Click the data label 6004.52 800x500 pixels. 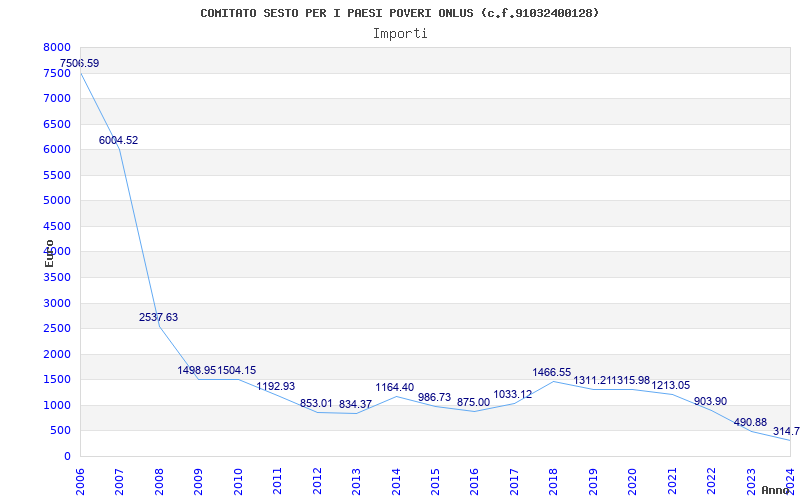[118, 140]
